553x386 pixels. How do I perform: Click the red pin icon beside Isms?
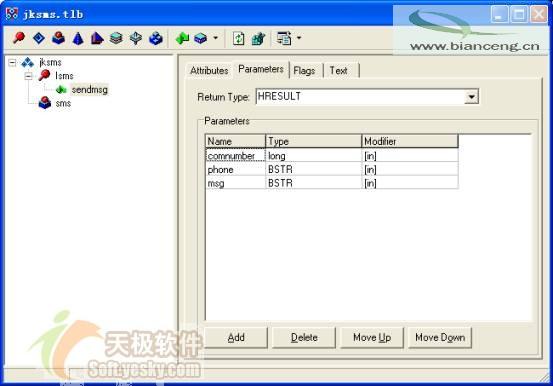pos(44,76)
